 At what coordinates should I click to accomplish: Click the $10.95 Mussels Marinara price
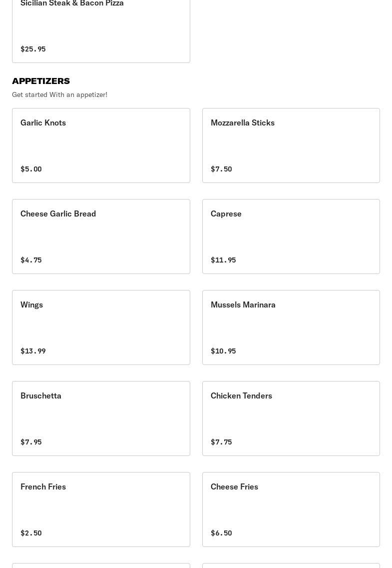[223, 351]
